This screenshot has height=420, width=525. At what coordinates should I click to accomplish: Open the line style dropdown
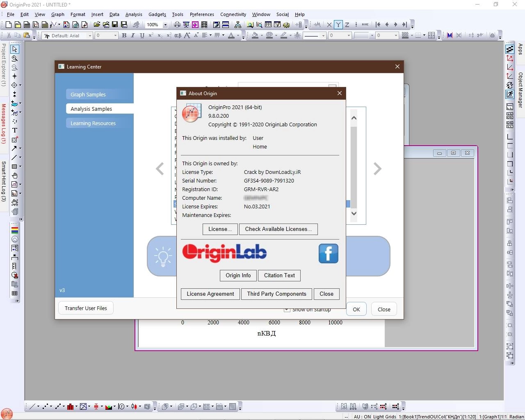click(323, 36)
